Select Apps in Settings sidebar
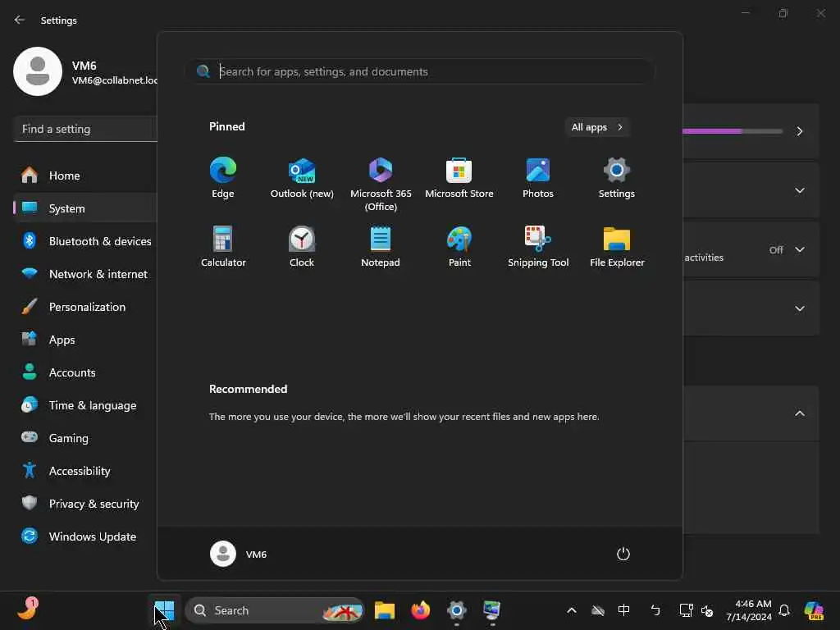 point(85,340)
